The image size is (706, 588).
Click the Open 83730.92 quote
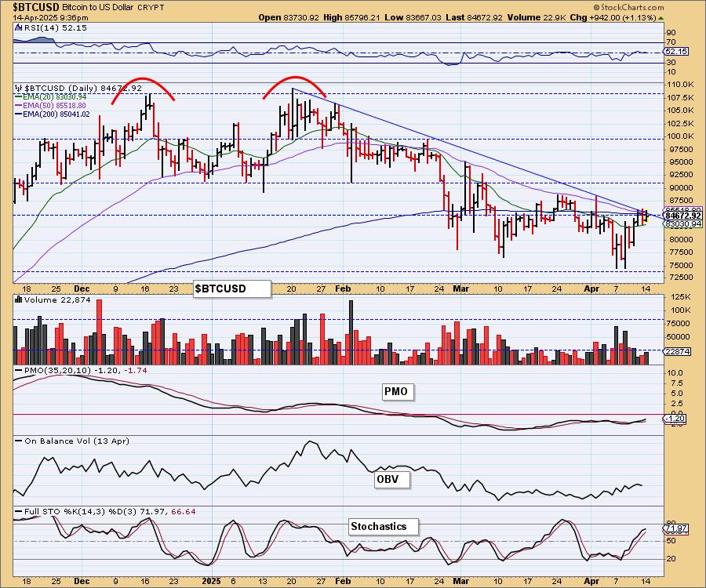click(289, 17)
